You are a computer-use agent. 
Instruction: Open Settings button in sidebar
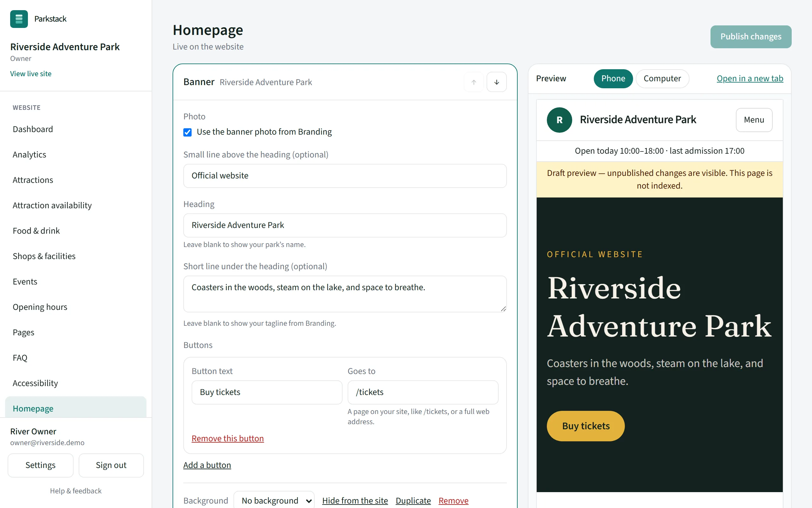pyautogui.click(x=41, y=465)
